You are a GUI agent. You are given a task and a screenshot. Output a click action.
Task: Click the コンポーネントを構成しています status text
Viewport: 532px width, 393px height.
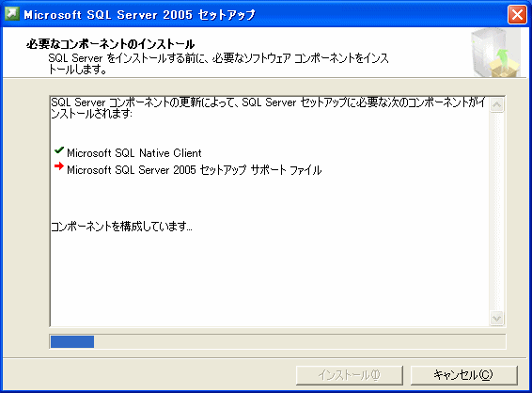[x=121, y=227]
